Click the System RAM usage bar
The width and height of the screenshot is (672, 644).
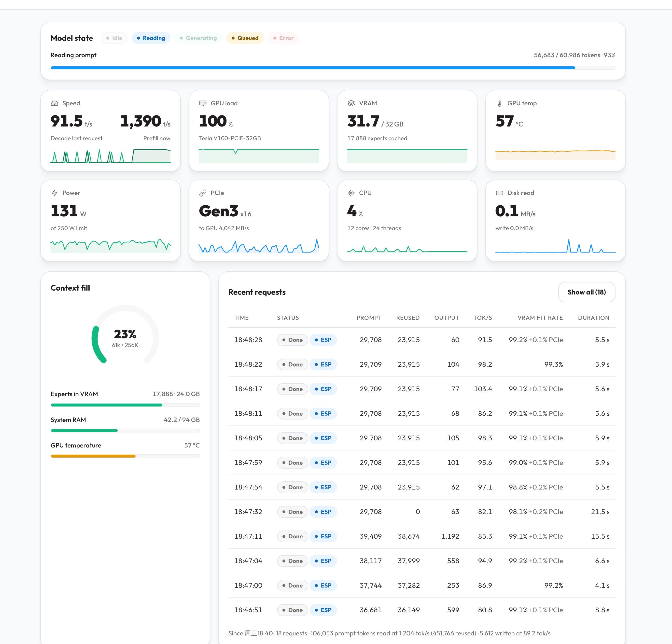[x=125, y=431]
